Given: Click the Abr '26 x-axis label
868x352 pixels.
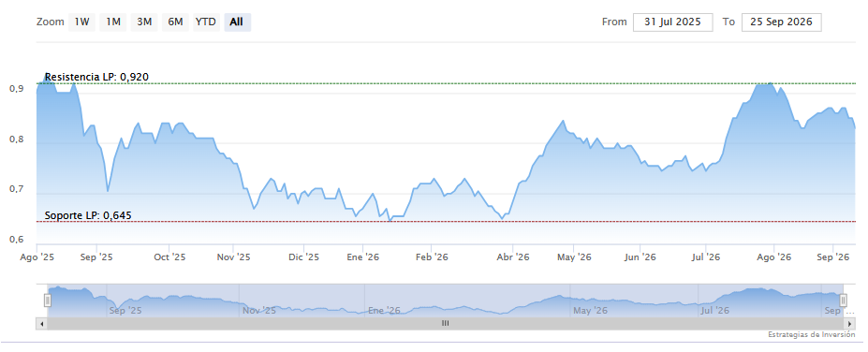Looking at the screenshot, I should pos(514,257).
